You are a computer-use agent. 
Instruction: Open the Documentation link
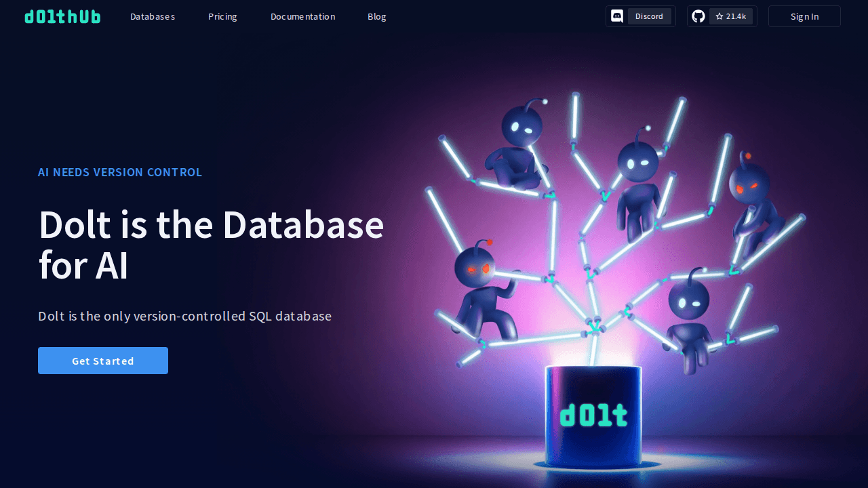[x=302, y=16]
